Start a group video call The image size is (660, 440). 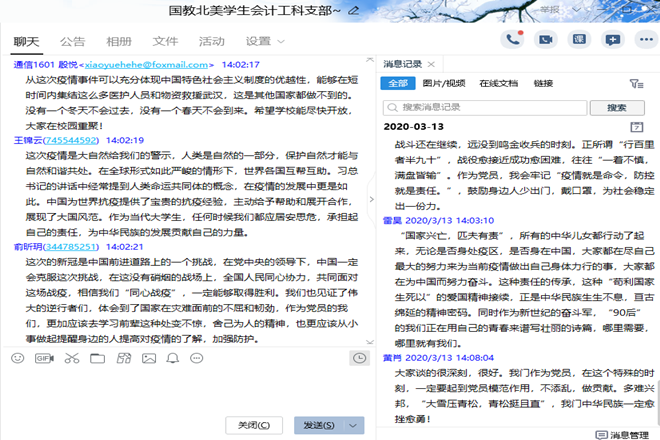coord(547,39)
